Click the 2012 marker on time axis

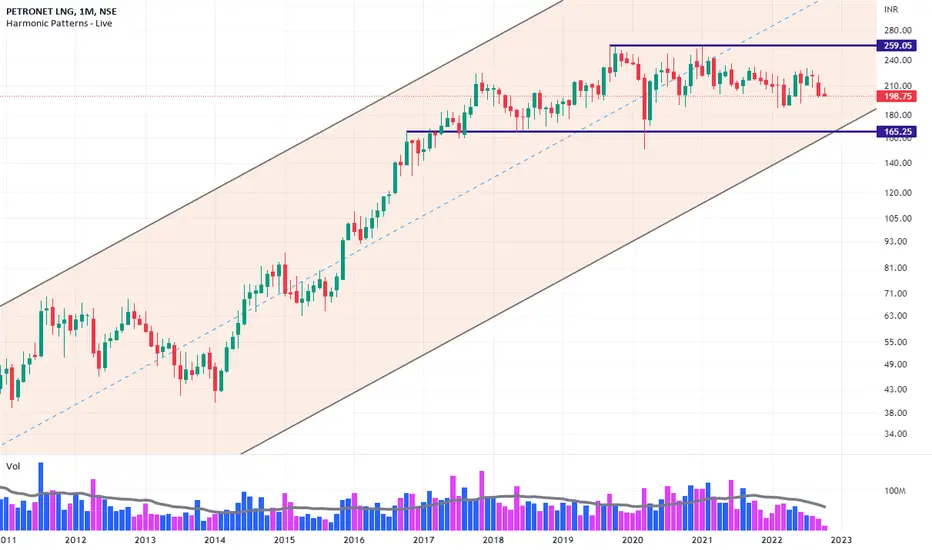tap(75, 540)
